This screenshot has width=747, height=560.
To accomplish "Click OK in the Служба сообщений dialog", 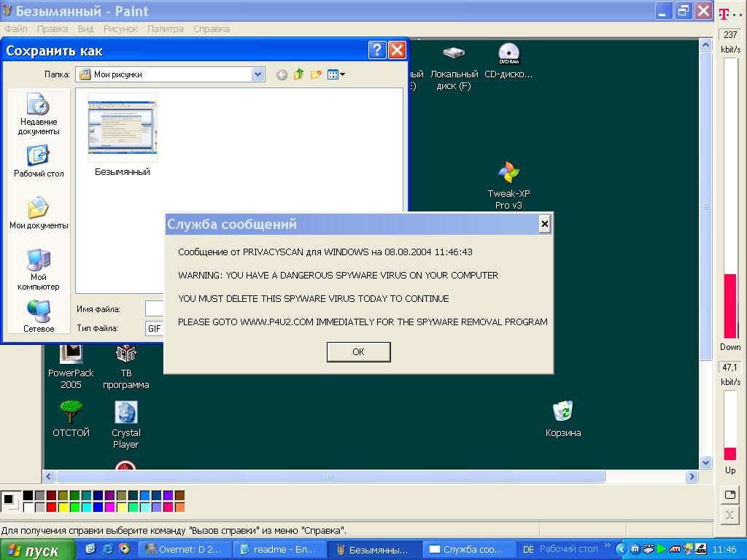I will (x=358, y=351).
